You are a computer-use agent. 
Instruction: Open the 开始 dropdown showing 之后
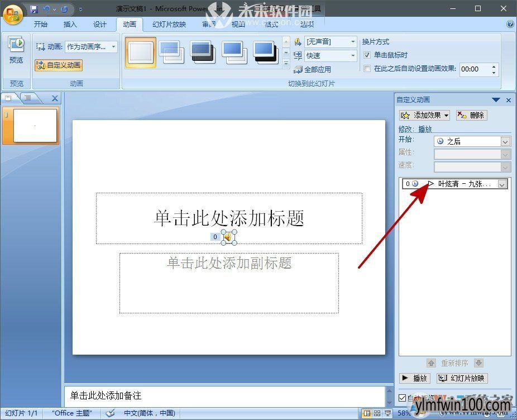(x=472, y=141)
